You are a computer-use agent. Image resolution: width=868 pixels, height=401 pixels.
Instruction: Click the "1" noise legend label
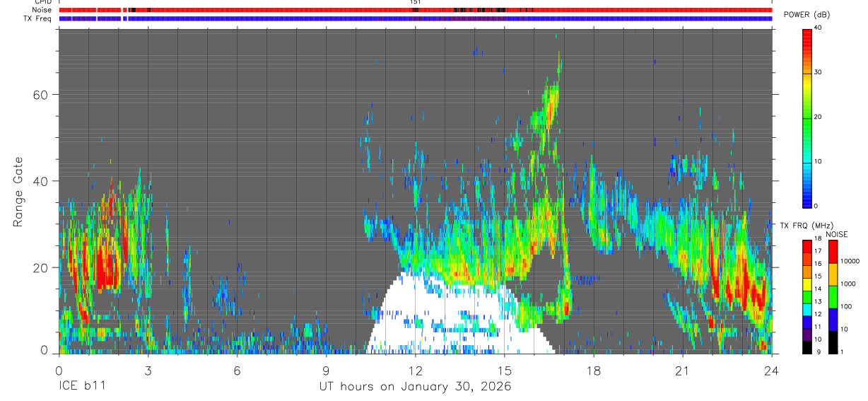pyautogui.click(x=843, y=351)
